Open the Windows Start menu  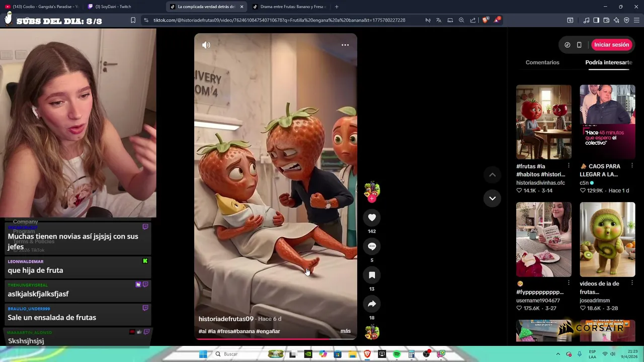click(x=203, y=354)
